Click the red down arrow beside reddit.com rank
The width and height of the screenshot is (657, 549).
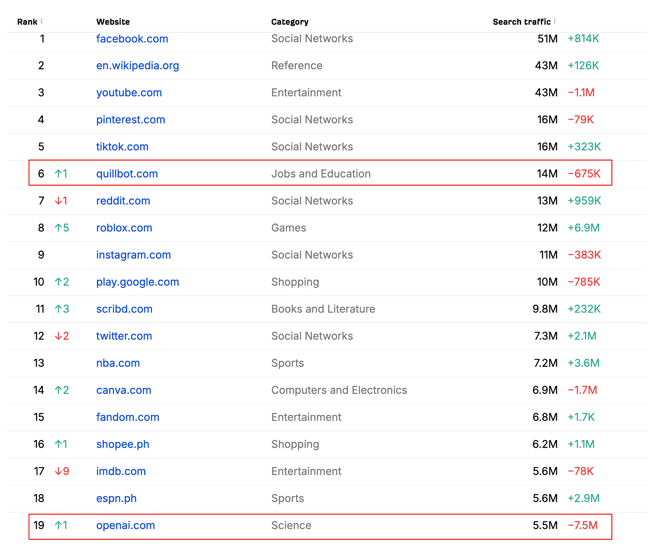pyautogui.click(x=58, y=201)
